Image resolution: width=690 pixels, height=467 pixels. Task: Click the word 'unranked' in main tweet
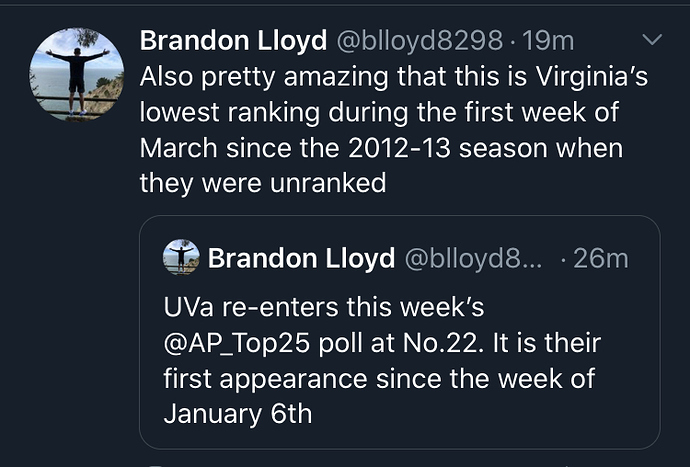coord(328,183)
